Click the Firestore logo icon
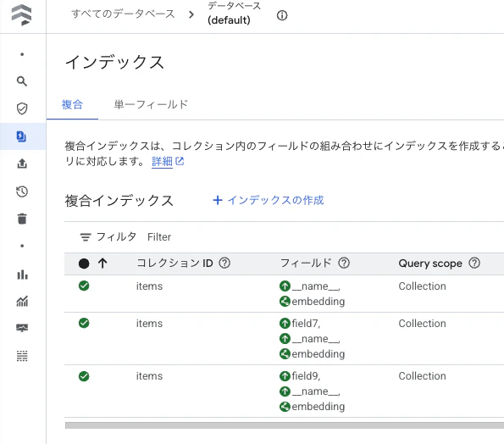 [21, 14]
